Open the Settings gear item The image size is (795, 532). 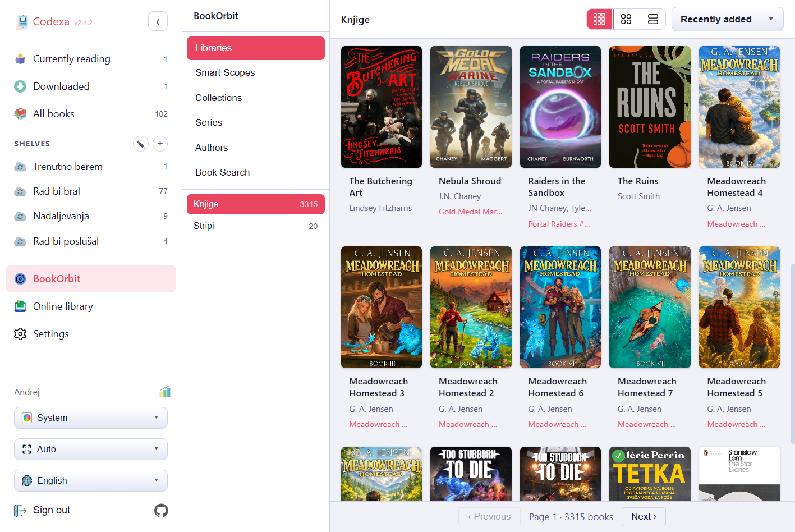tap(91, 334)
